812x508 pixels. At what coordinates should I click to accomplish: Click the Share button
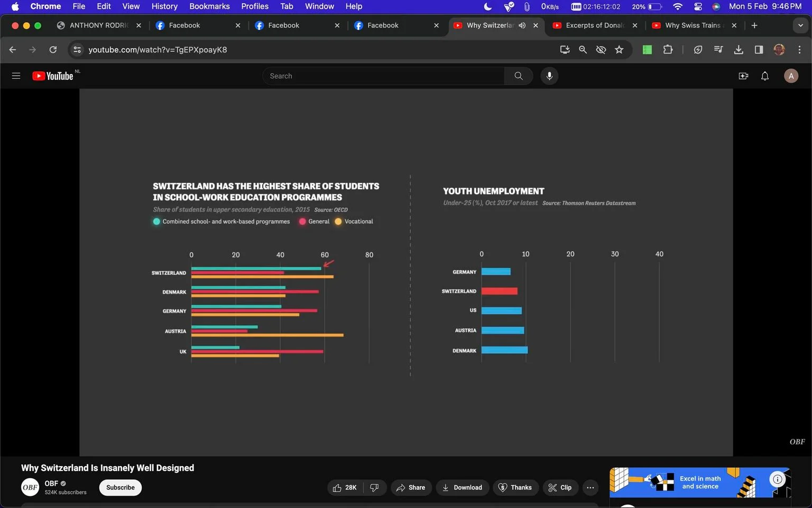tap(411, 487)
